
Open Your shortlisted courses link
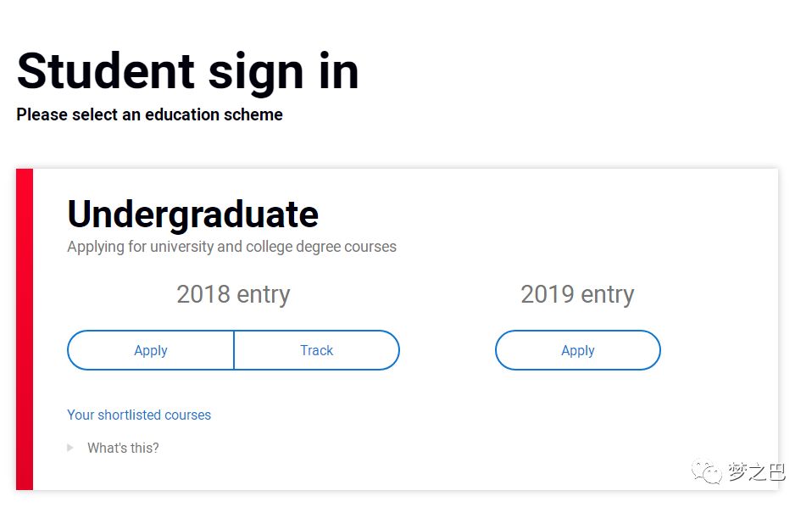pyautogui.click(x=139, y=415)
